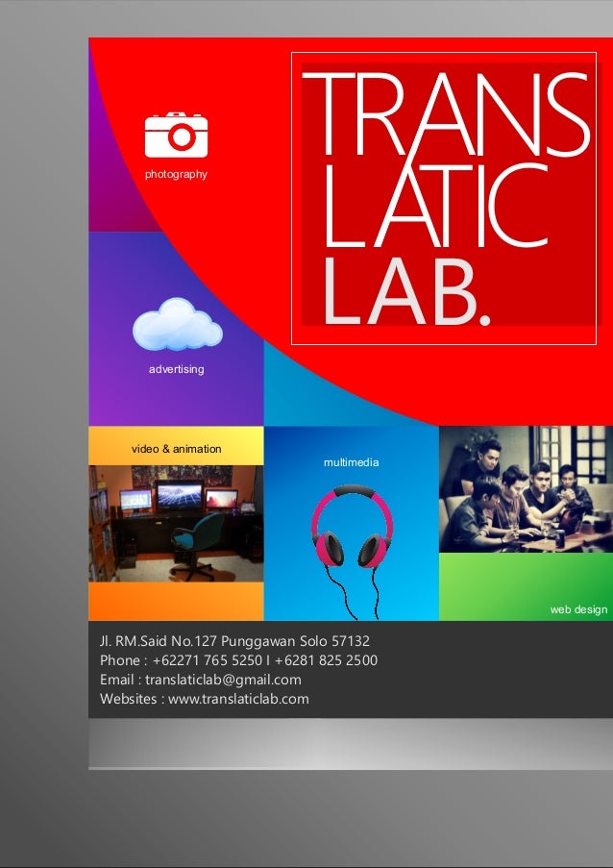Click the address line Jl. RM.Said No.127
Image resolution: width=613 pixels, height=868 pixels.
pos(234,641)
